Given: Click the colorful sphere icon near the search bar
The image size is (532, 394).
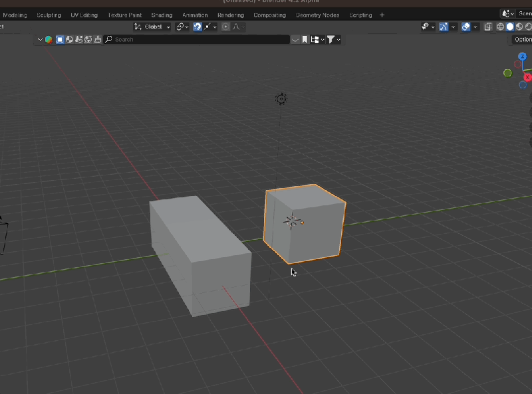Looking at the screenshot, I should click(49, 39).
